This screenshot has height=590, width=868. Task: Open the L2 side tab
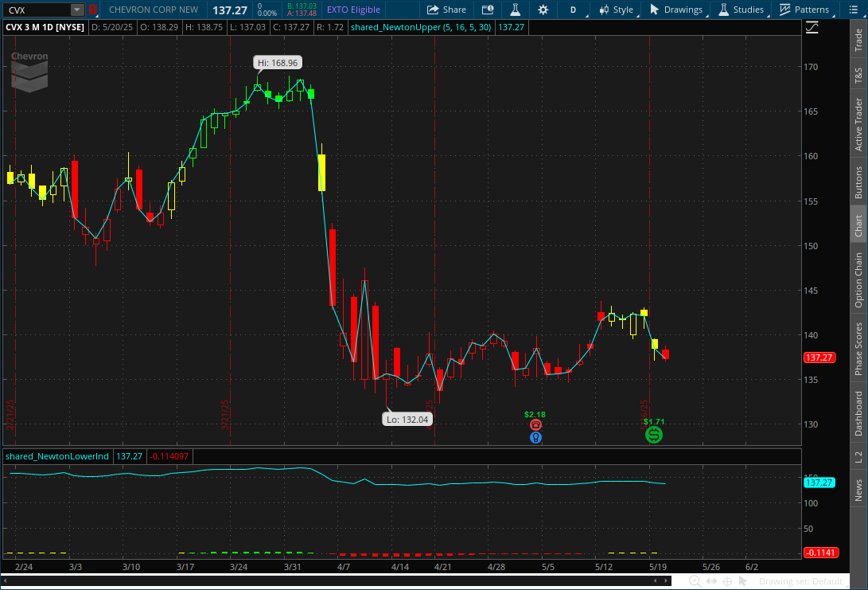pos(858,457)
